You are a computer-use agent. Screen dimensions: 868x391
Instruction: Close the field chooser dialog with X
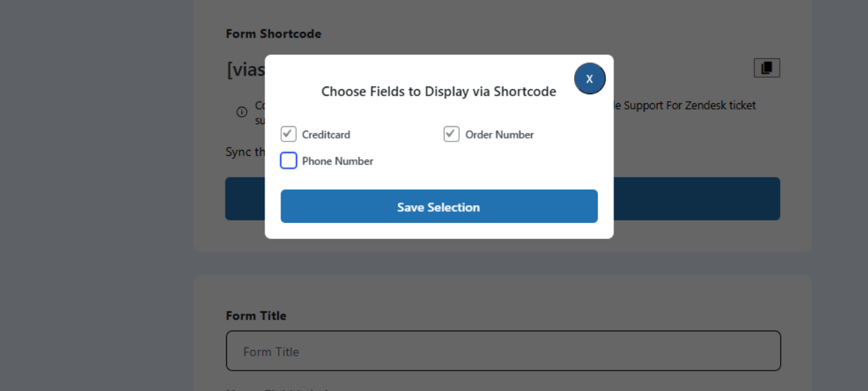pos(589,79)
